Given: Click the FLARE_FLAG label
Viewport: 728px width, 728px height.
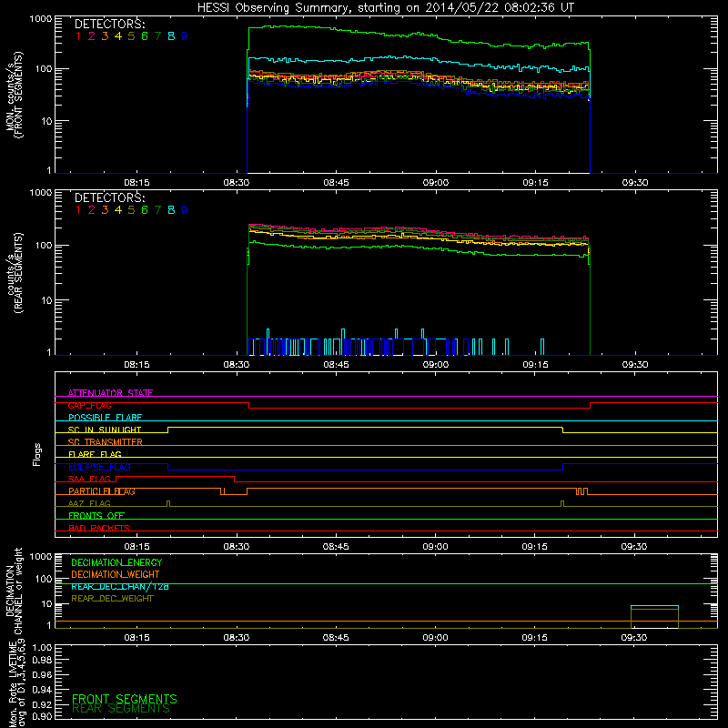Looking at the screenshot, I should click(x=95, y=454).
